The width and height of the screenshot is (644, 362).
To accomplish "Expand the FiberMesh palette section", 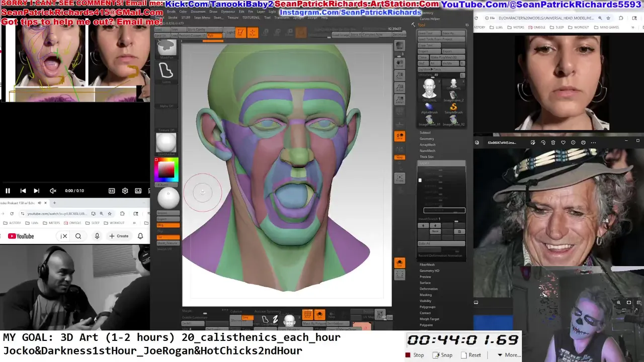I will 427,264.
